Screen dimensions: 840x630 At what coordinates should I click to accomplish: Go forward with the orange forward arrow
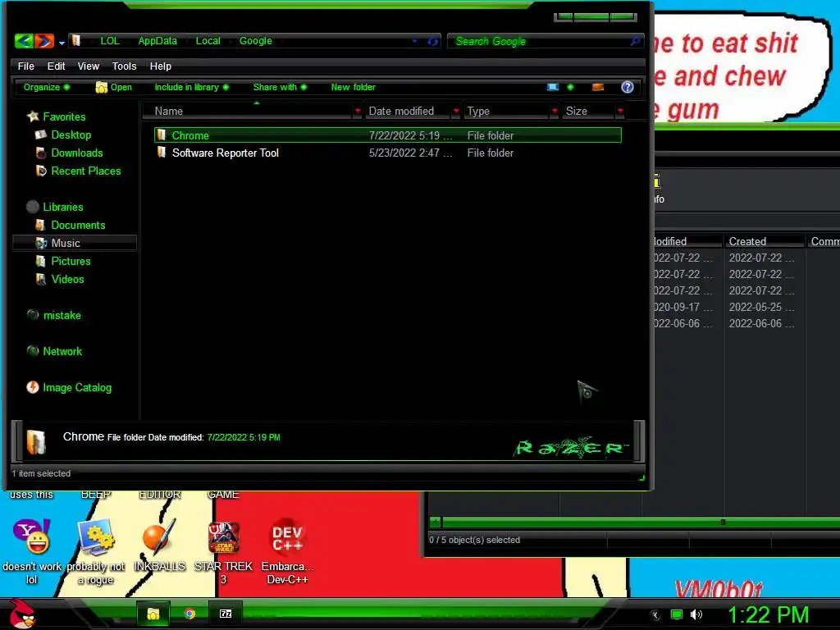point(44,41)
